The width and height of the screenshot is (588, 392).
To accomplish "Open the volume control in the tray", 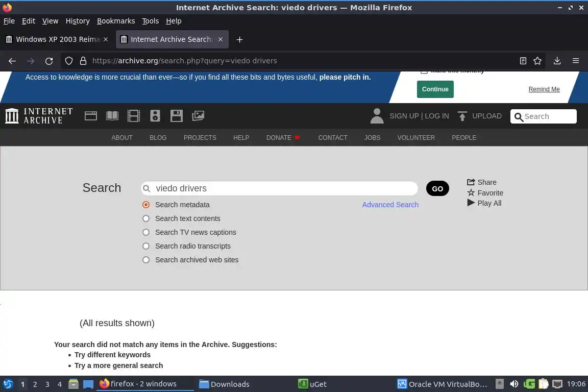I will click(x=514, y=384).
